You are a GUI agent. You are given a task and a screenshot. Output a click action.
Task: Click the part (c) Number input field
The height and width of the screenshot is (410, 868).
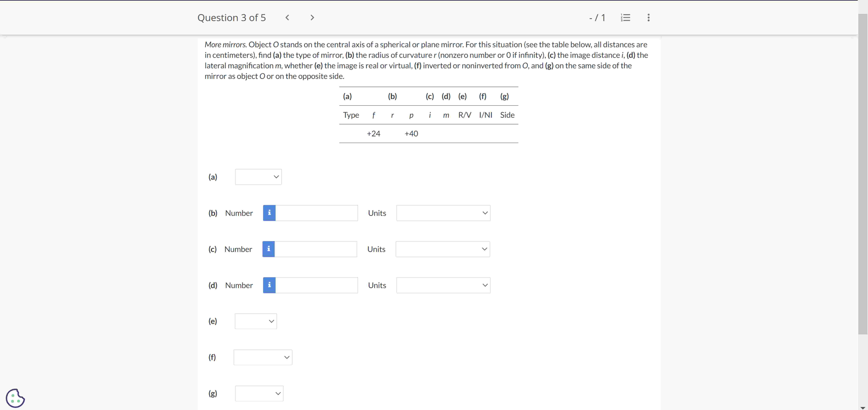[315, 249]
